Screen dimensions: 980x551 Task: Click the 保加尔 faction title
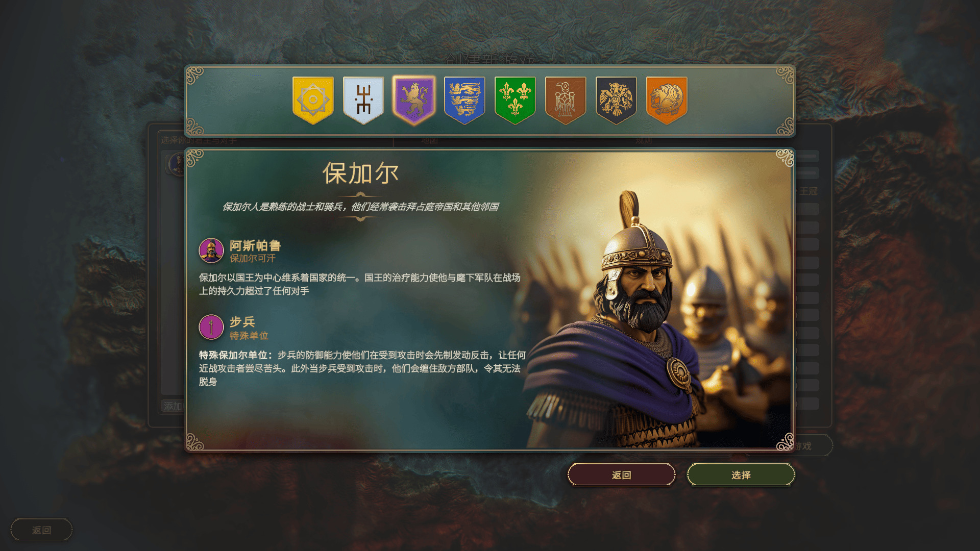(360, 173)
